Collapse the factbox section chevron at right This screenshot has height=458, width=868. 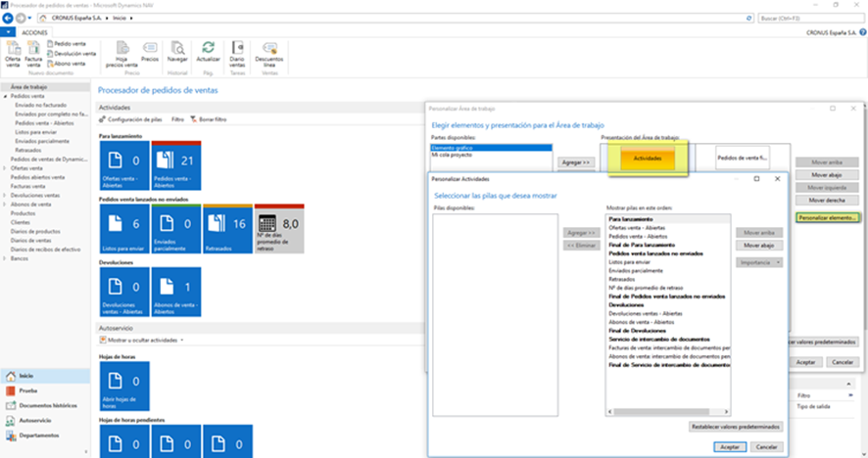pyautogui.click(x=848, y=384)
